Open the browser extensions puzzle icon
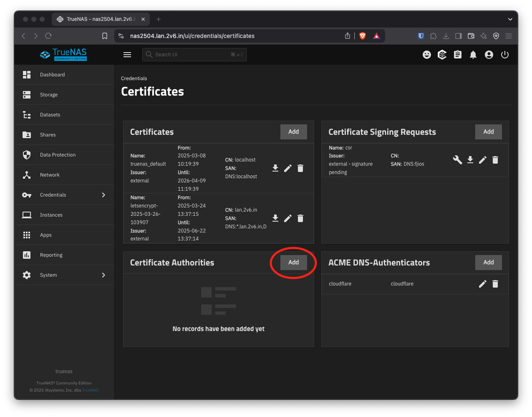Screen dimensions: 532x417 click(x=434, y=36)
